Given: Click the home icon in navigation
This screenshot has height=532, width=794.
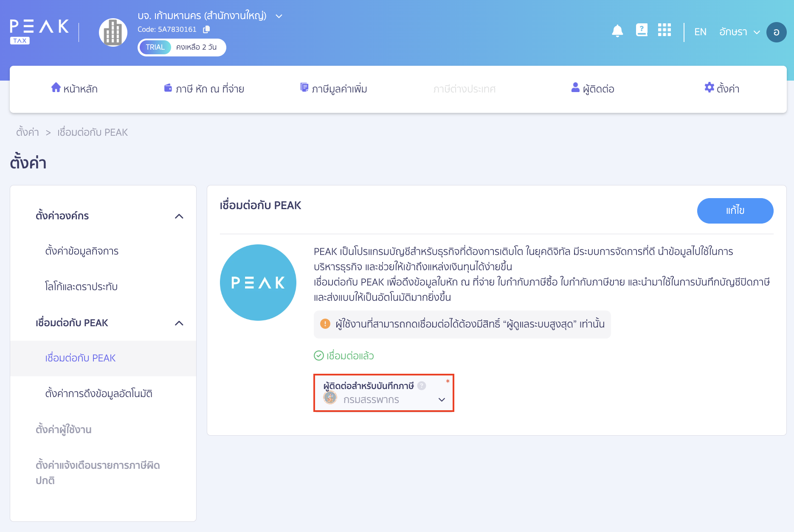Looking at the screenshot, I should [56, 87].
